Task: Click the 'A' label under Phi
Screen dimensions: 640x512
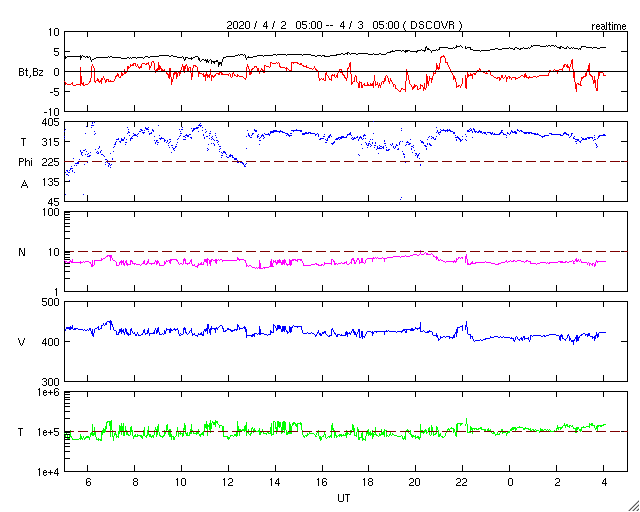Action: coord(24,185)
